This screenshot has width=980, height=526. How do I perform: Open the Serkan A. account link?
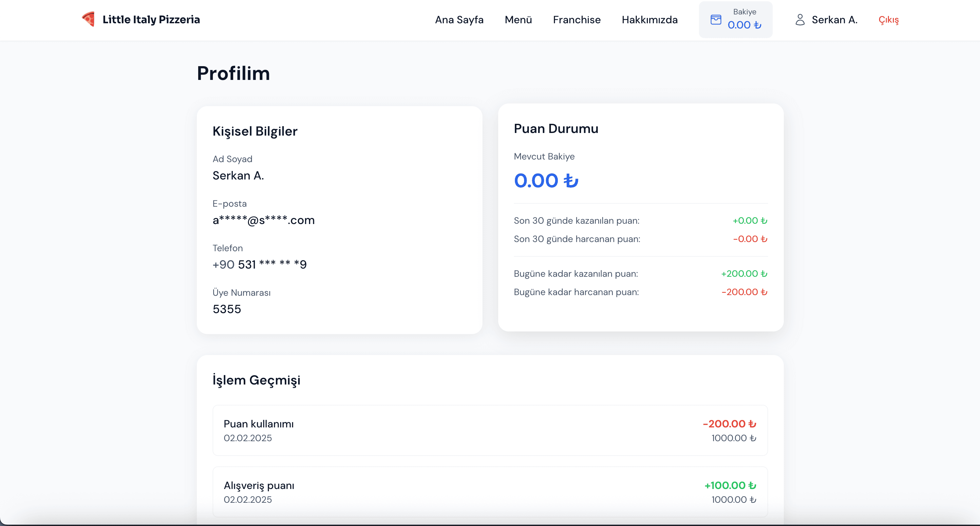tap(834, 19)
